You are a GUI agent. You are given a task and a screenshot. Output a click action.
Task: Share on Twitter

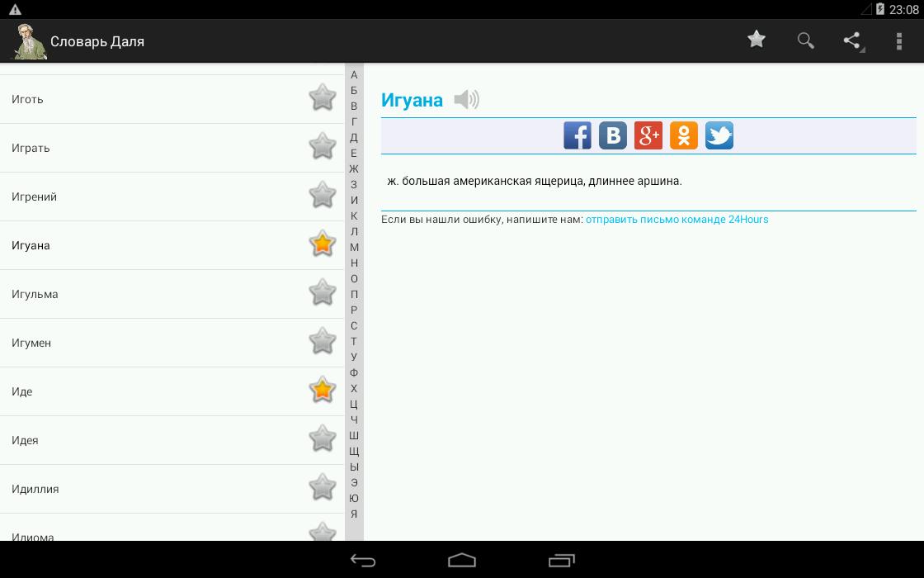coord(719,135)
